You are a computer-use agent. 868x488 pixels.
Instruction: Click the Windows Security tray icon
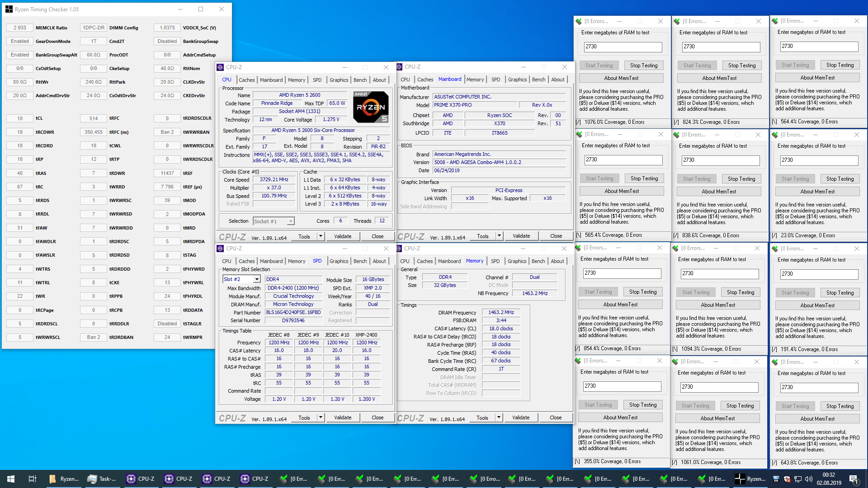tap(787, 479)
